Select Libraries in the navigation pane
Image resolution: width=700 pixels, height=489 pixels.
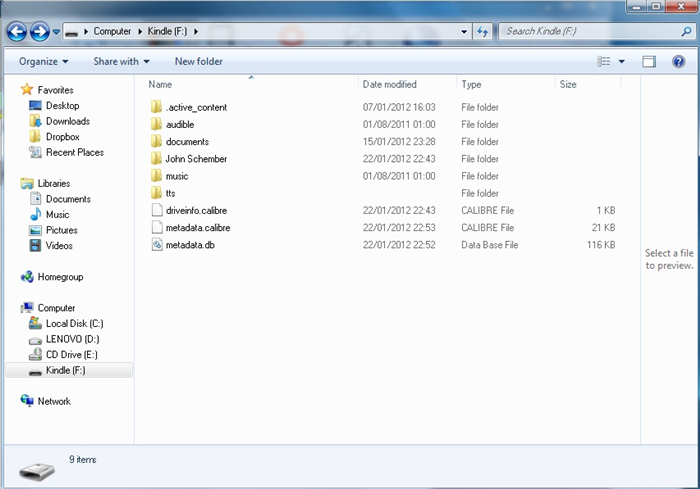click(x=54, y=183)
